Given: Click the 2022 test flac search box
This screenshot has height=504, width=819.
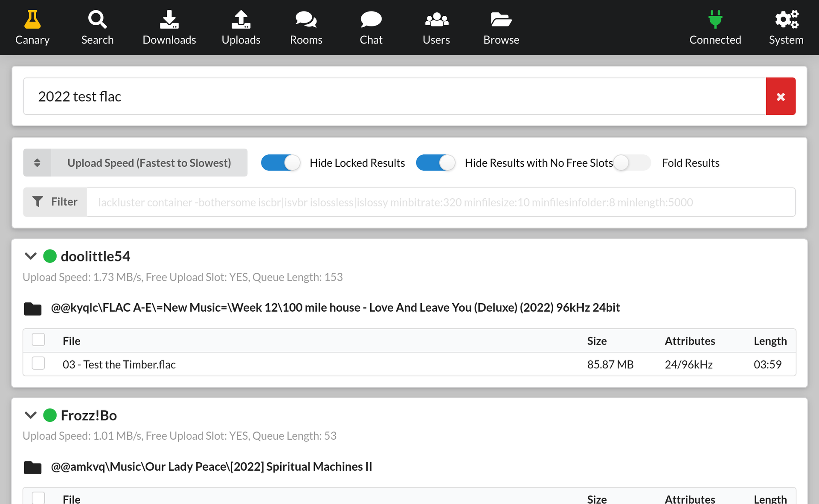Looking at the screenshot, I should coord(395,96).
